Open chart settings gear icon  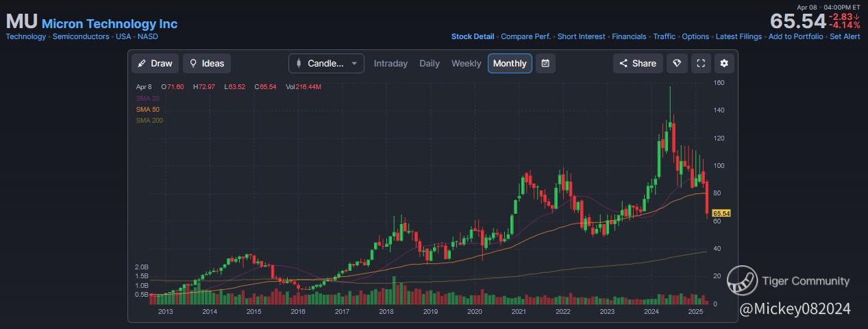click(x=725, y=63)
